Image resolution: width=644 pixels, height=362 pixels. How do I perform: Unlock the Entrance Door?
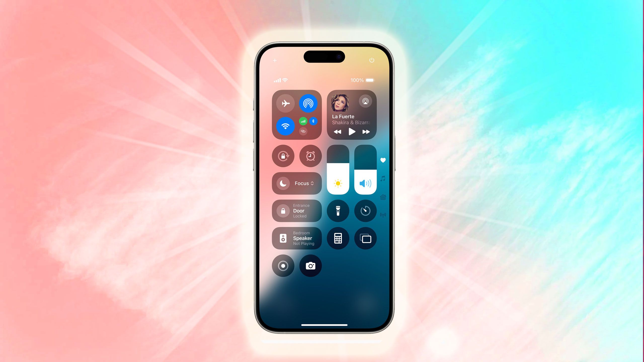[297, 210]
